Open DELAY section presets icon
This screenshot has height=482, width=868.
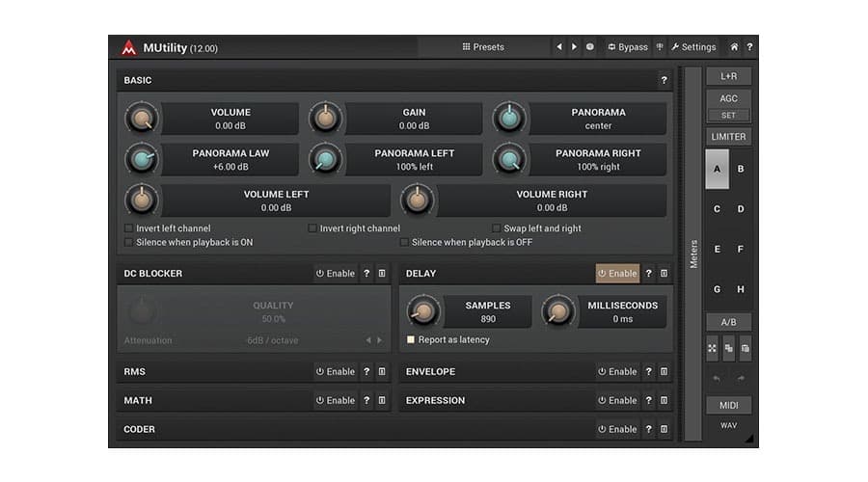[664, 274]
